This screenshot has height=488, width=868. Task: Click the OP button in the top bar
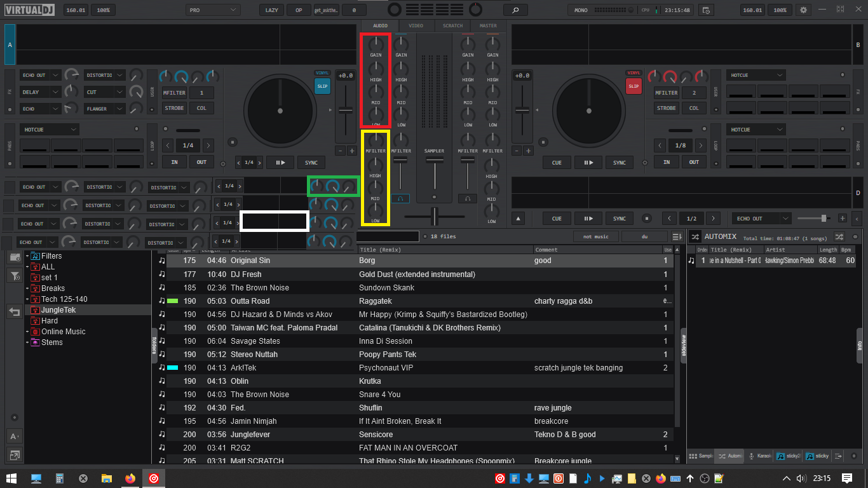pos(299,10)
